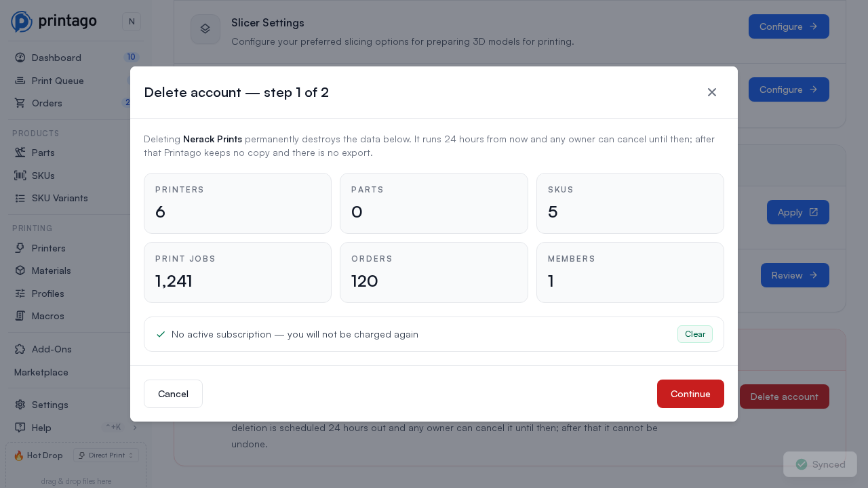Viewport: 868px width, 488px height.
Task: Click the Apply button
Action: [798, 212]
